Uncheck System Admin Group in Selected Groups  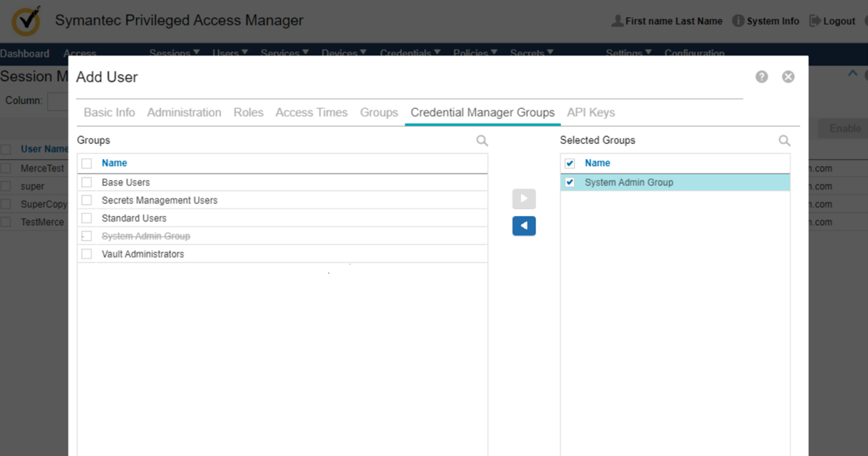[569, 182]
